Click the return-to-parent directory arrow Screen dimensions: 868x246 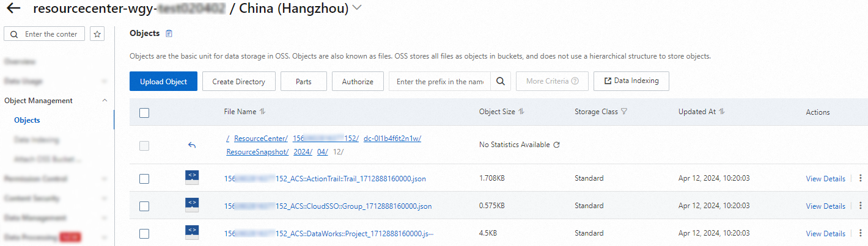[x=192, y=145]
